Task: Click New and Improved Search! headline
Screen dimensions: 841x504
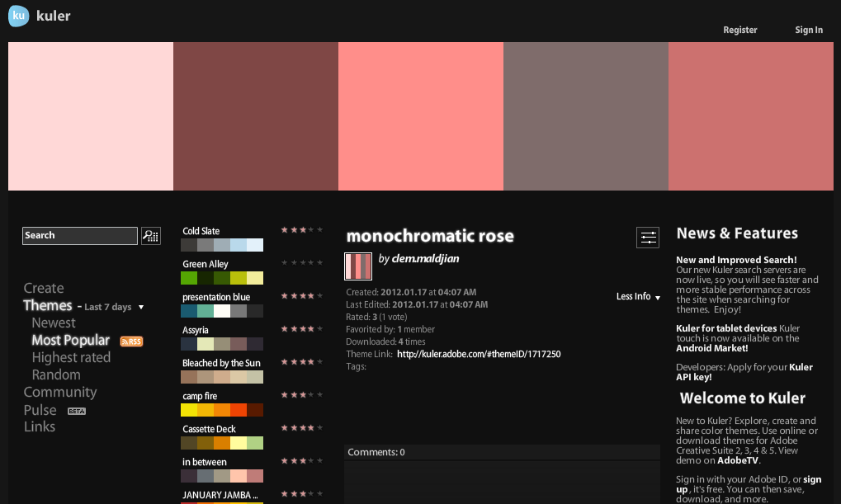Action: (736, 260)
